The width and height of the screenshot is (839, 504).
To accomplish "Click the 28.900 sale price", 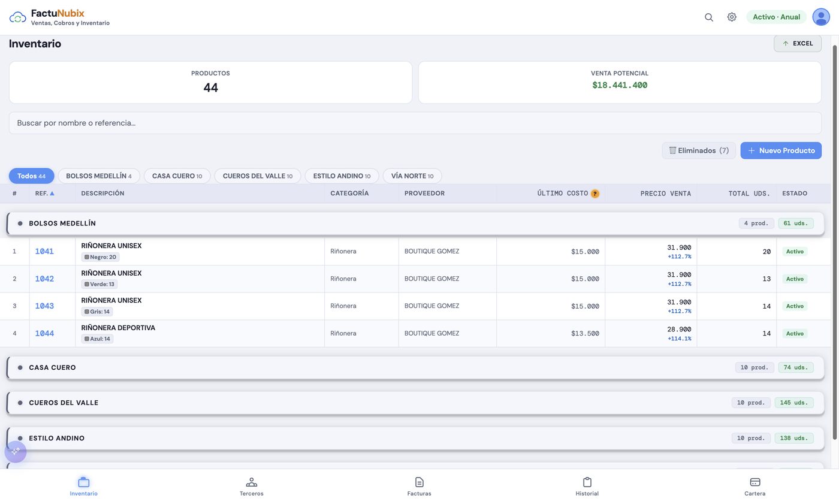I will pos(679,330).
